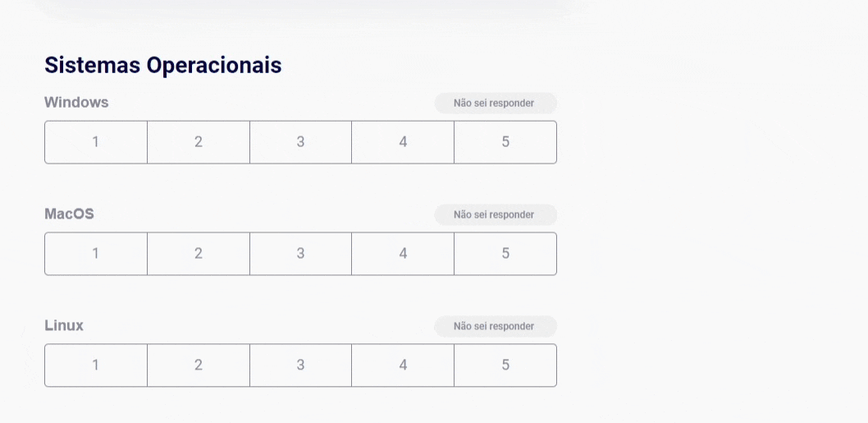Choose 3 on the Windows scale
Screen dimensions: 868x423
[300, 142]
